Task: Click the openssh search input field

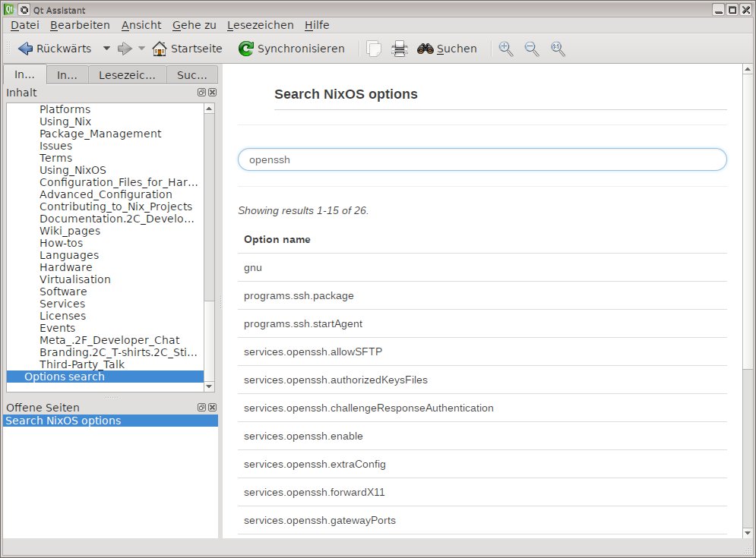Action: tap(482, 160)
